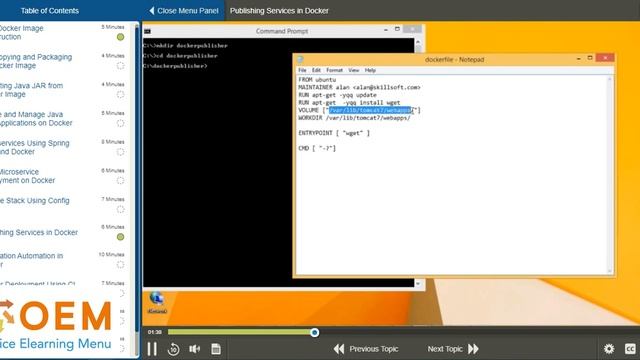Open Notepad Edit menu
This screenshot has width=640, height=360.
[x=316, y=70]
